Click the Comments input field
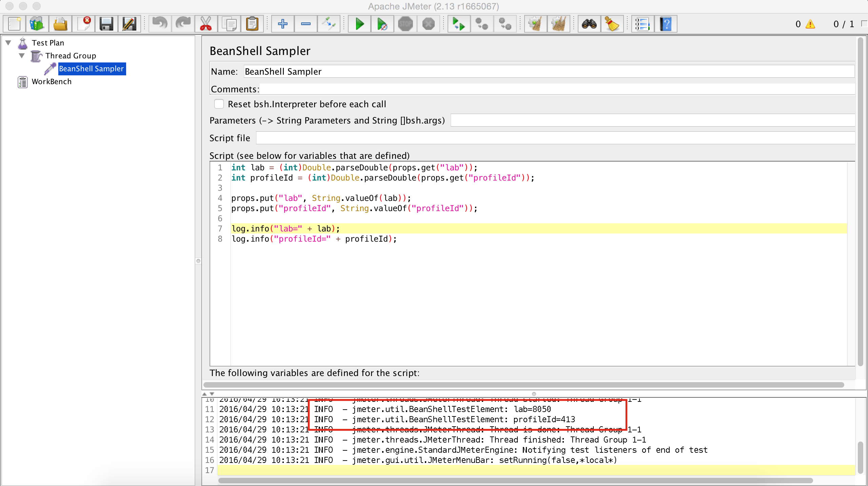868x486 pixels. pyautogui.click(x=557, y=89)
